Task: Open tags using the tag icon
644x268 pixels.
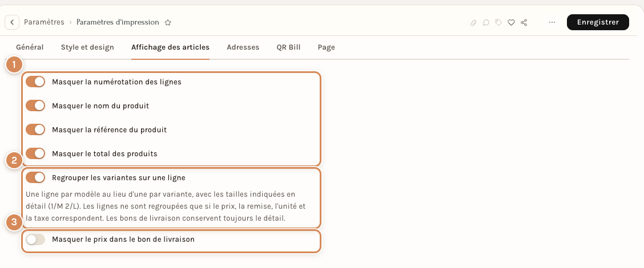Action: point(498,23)
